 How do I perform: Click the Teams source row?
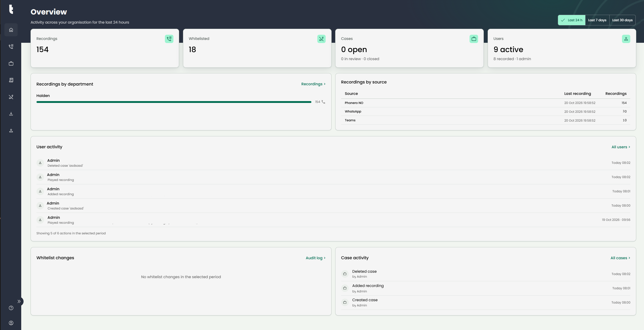point(486,120)
